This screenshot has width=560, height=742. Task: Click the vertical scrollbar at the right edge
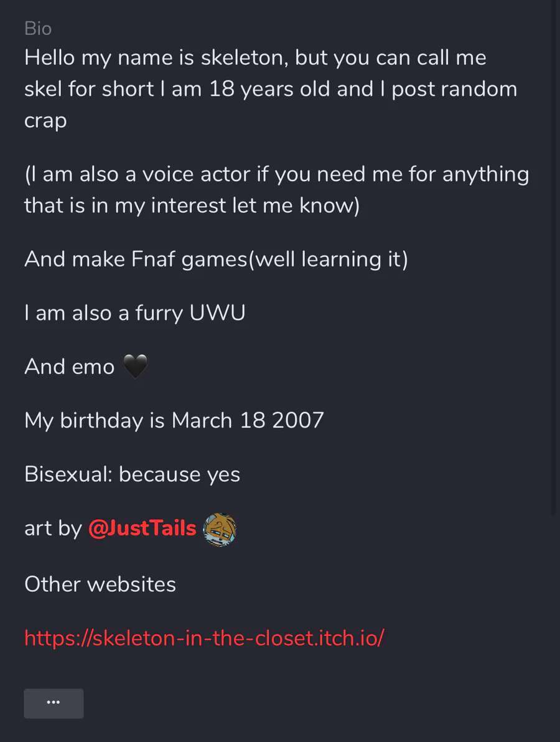coord(556,258)
